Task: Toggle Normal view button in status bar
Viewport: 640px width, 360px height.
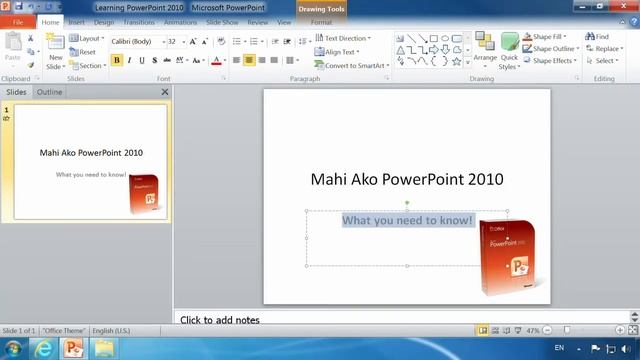Action: tap(483, 331)
